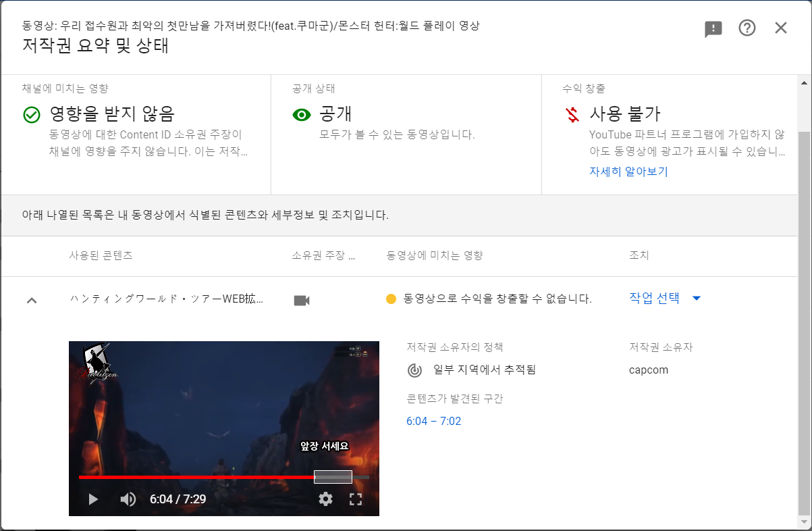Click the 모두가 볼 수 있는 동영상입니다 description

(398, 134)
